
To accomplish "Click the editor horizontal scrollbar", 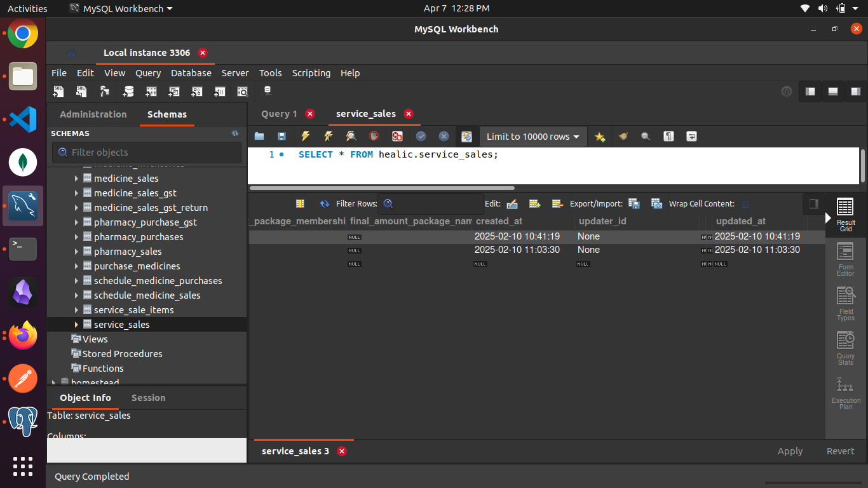I will pos(382,188).
